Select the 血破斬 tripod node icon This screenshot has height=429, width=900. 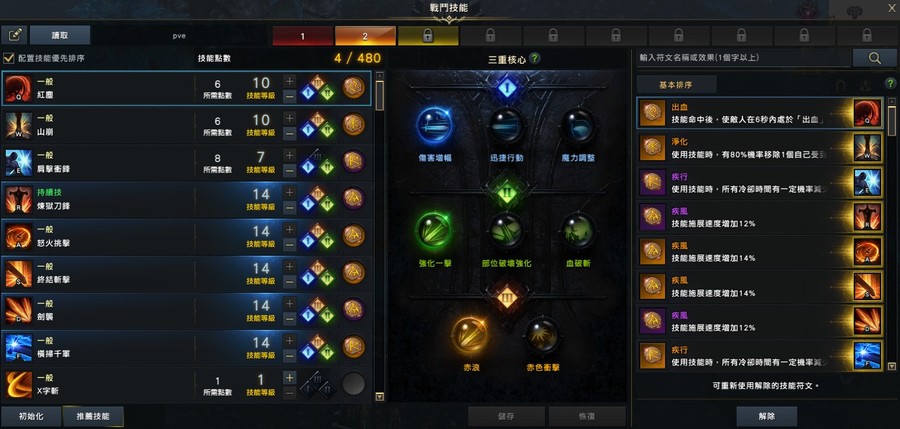pyautogui.click(x=578, y=230)
